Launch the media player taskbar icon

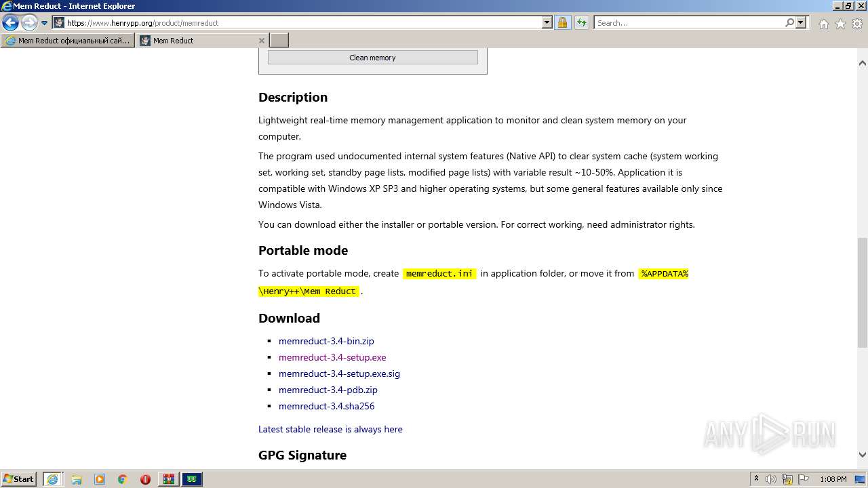(x=100, y=479)
